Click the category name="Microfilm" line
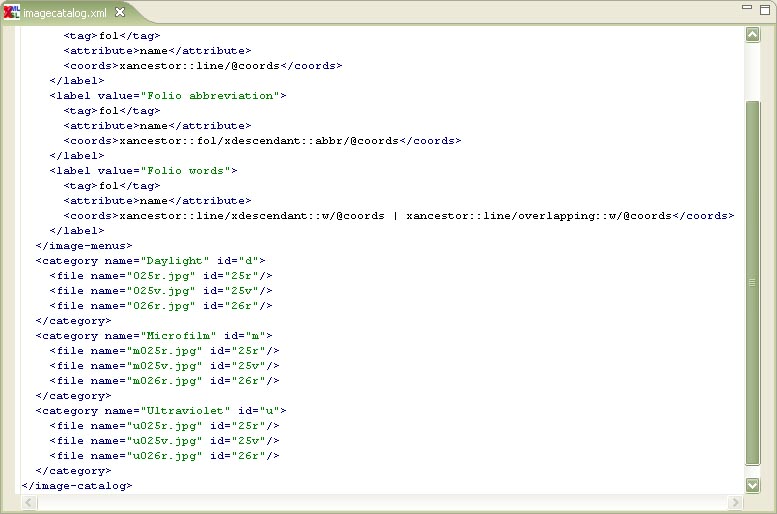This screenshot has width=777, height=514. click(154, 336)
